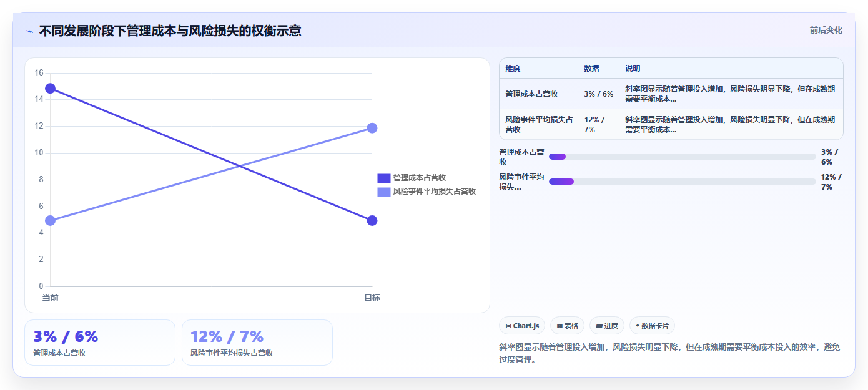Click the y-axis value 16
Image resolution: width=868 pixels, height=390 pixels.
(39, 73)
